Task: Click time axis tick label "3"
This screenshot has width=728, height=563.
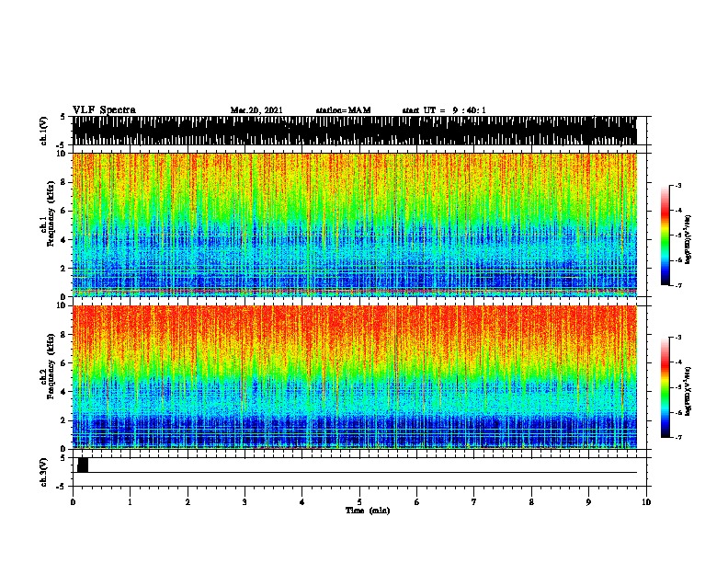Action: click(x=245, y=502)
